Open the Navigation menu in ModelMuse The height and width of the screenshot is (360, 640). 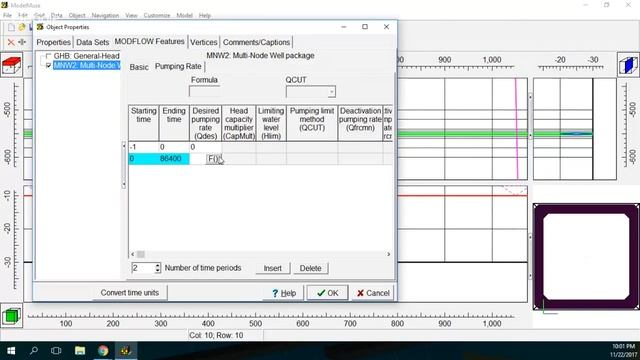[x=105, y=16]
